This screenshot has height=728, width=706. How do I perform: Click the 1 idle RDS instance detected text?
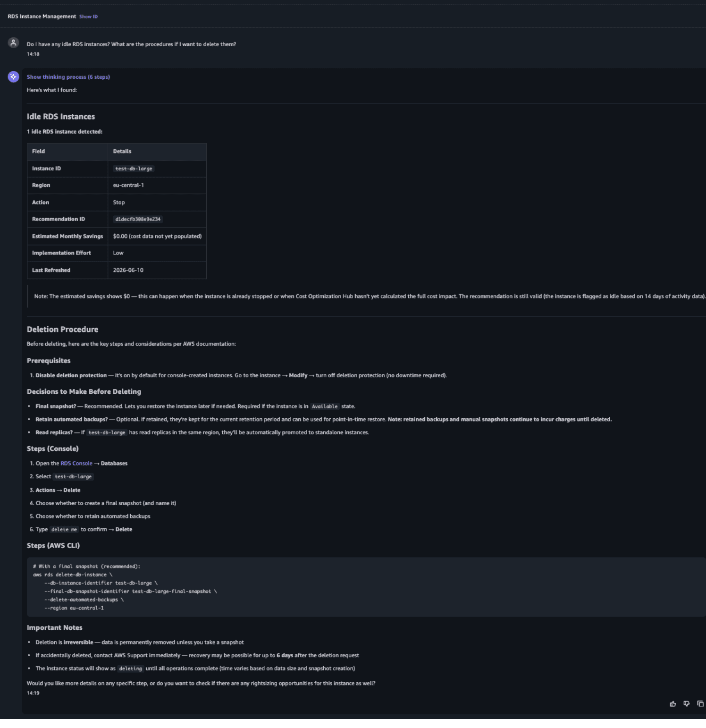65,132
